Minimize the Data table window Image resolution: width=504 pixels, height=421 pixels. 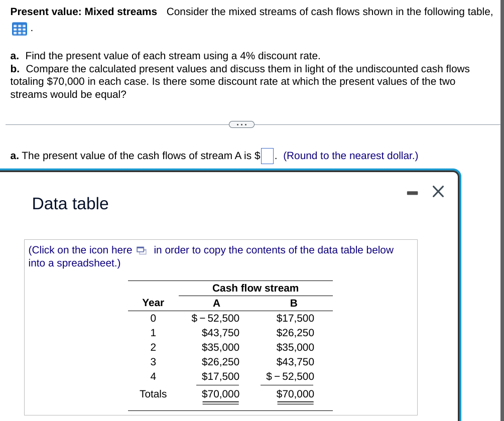tap(412, 192)
